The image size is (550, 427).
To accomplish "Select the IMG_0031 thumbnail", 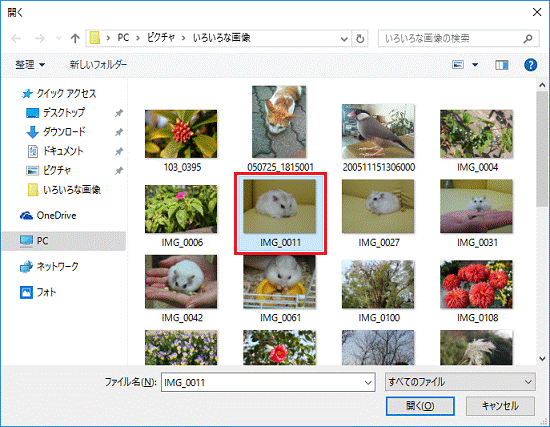I will pyautogui.click(x=476, y=206).
